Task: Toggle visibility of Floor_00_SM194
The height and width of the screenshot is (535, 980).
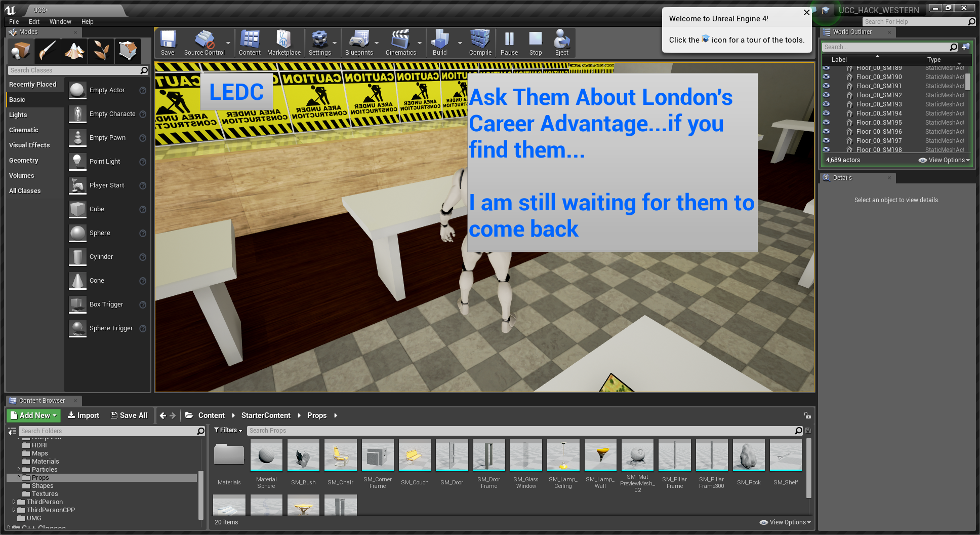Action: [826, 113]
